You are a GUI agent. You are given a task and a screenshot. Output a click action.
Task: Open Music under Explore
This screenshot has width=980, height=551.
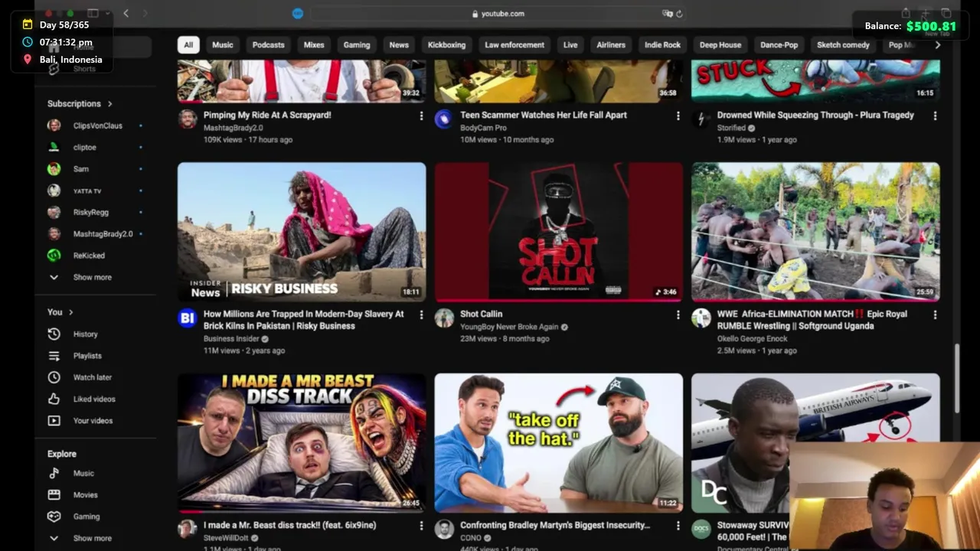83,473
